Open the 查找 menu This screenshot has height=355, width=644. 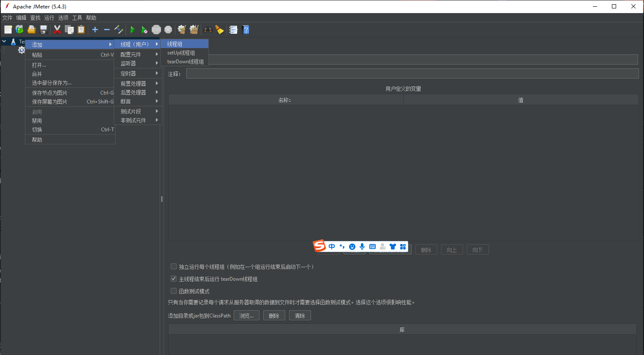click(35, 18)
